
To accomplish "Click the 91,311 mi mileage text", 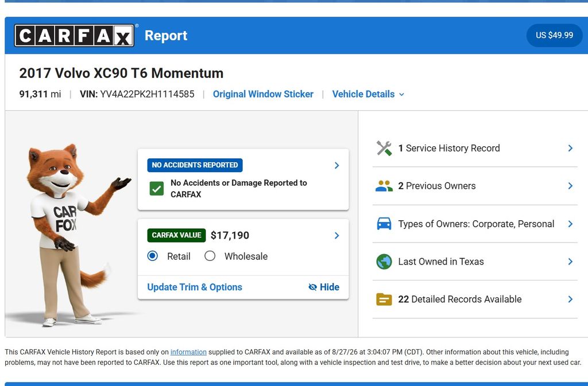I will 40,94.
